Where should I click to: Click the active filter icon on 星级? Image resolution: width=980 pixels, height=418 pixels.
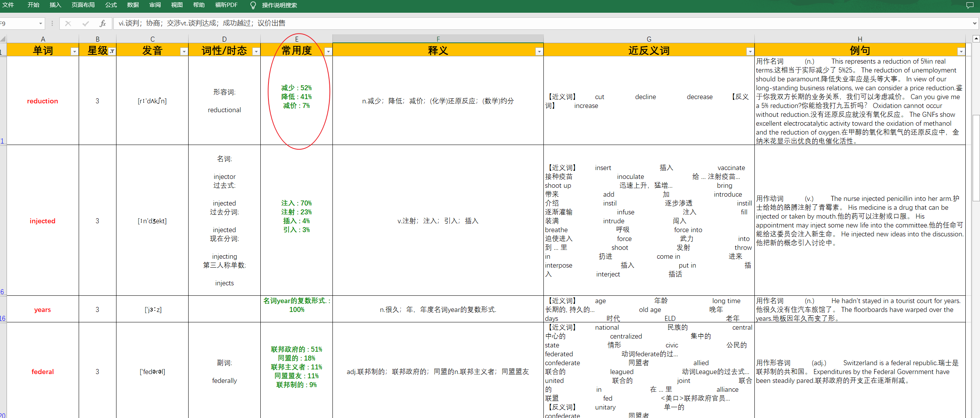[112, 51]
